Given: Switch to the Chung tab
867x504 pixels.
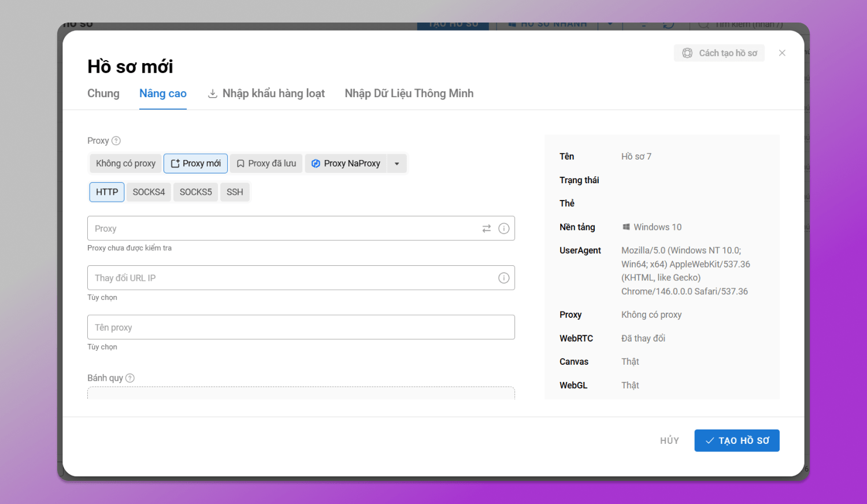Looking at the screenshot, I should 103,93.
